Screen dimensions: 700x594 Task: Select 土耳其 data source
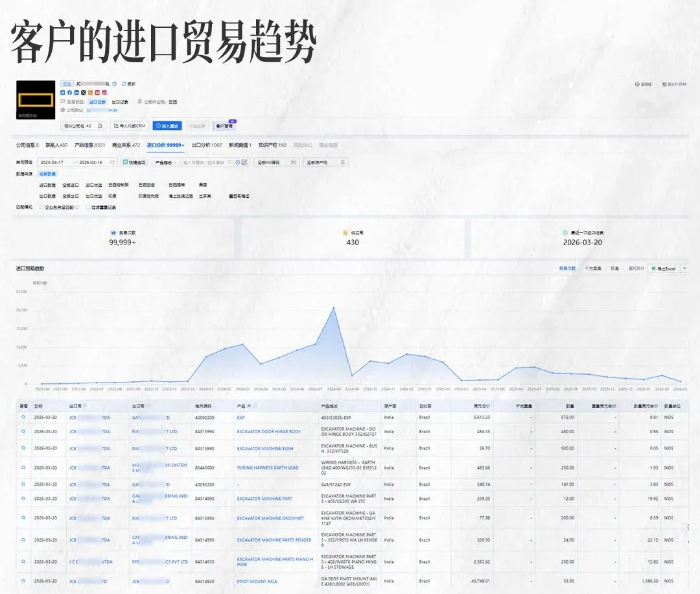pyautogui.click(x=205, y=196)
